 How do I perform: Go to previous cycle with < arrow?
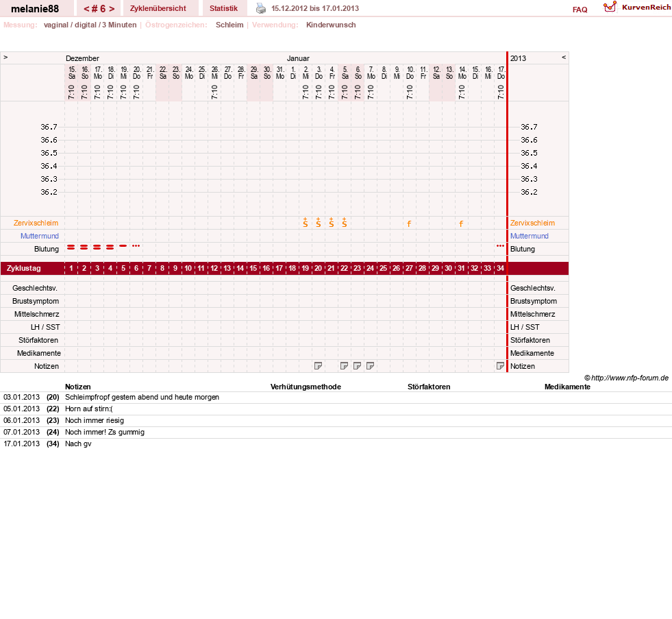[x=86, y=9]
